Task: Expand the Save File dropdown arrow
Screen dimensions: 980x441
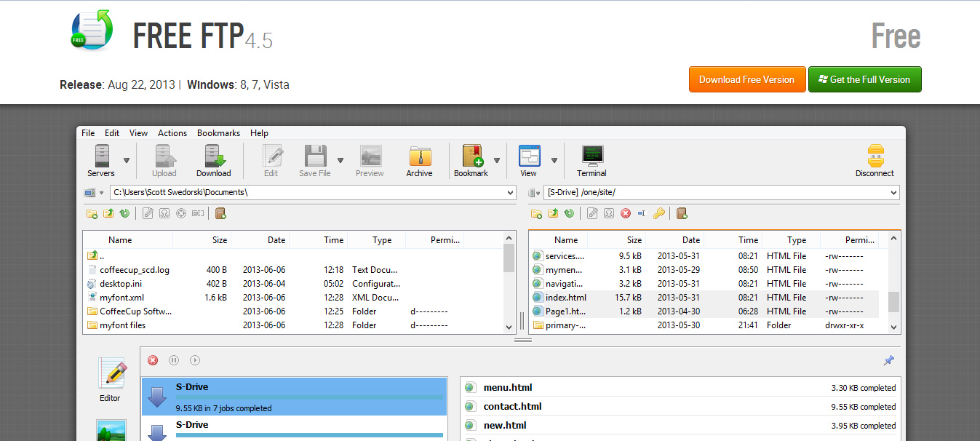Action: [x=340, y=161]
